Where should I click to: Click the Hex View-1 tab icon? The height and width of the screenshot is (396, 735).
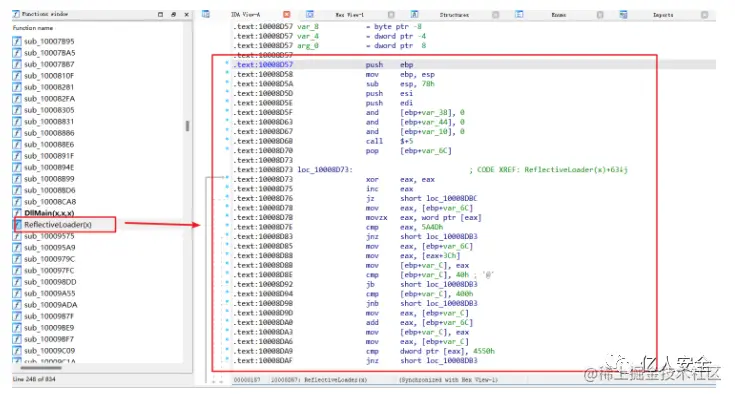(310, 15)
